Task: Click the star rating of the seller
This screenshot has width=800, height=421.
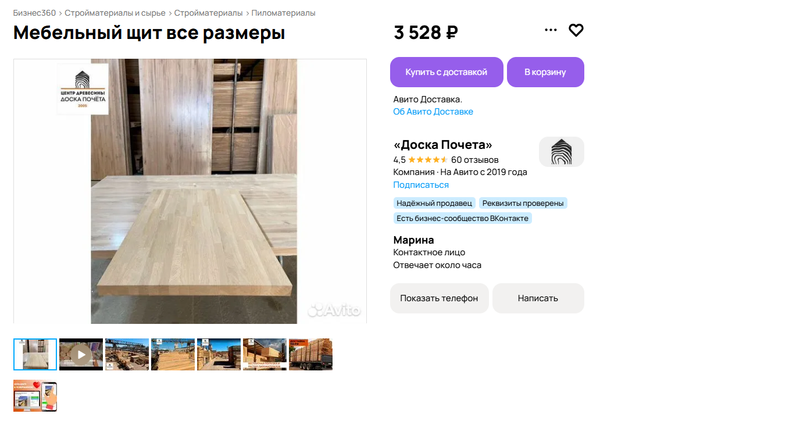Action: pos(428,160)
